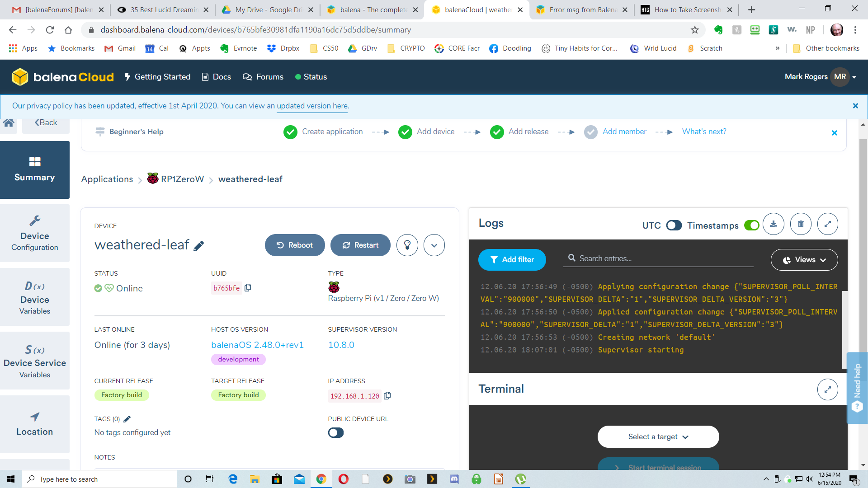Click Search entries field in Logs

(x=658, y=259)
